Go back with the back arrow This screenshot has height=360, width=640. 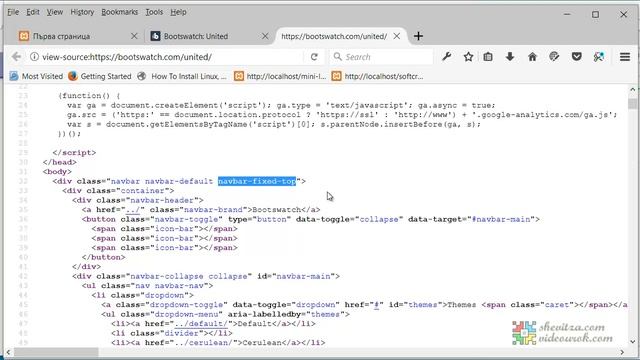[16, 57]
